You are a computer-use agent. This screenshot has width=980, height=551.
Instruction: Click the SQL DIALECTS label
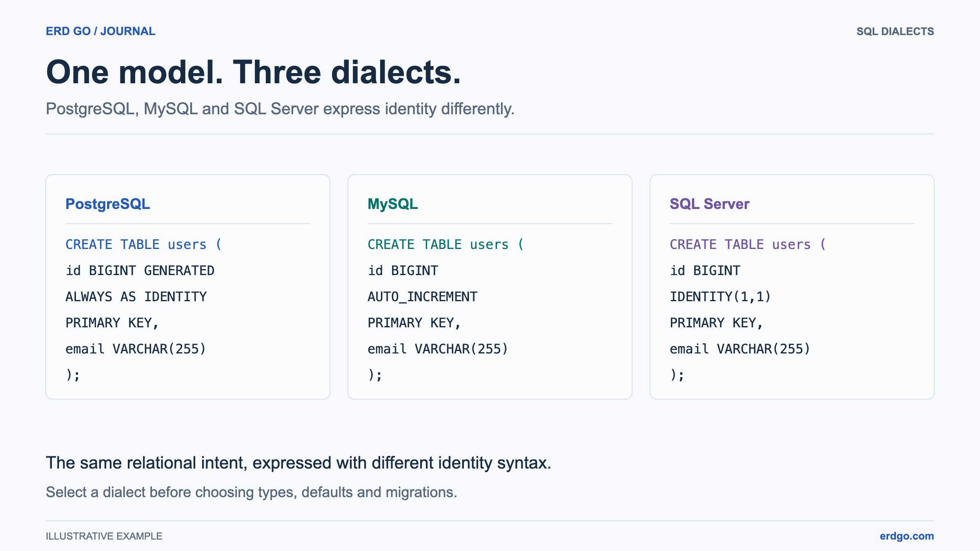(895, 31)
